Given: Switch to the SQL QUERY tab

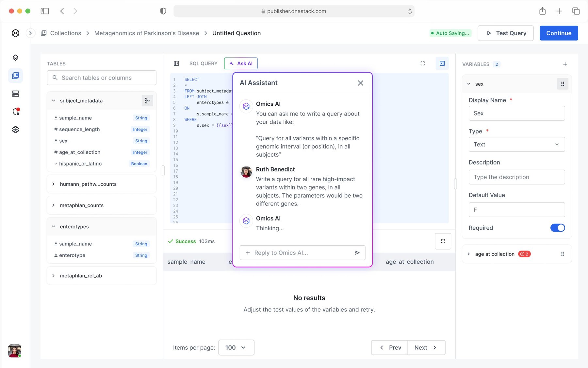Looking at the screenshot, I should (203, 63).
